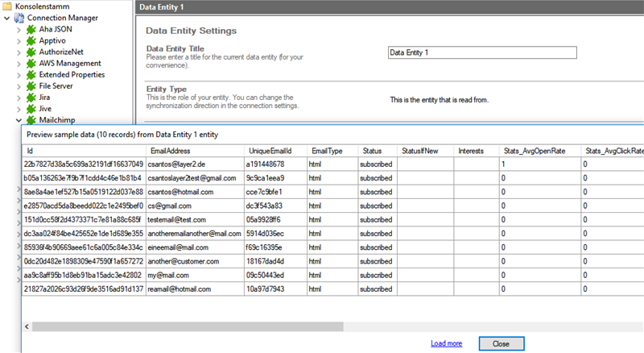This screenshot has height=353, width=644.
Task: Select the Mailchimp tree item
Action: [58, 120]
